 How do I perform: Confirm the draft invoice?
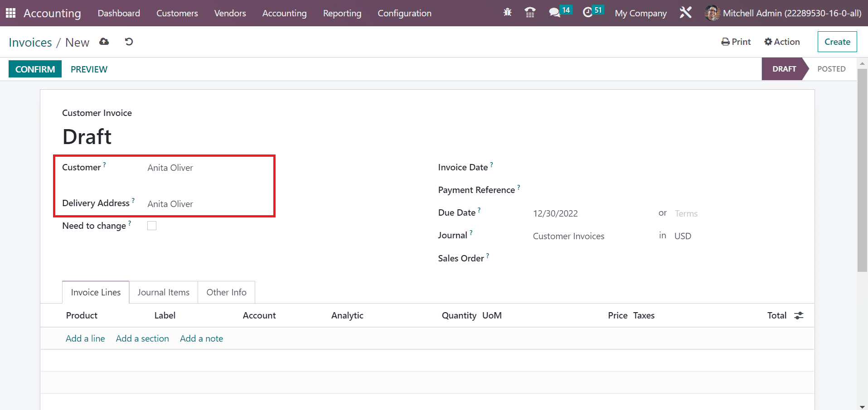[x=35, y=69]
